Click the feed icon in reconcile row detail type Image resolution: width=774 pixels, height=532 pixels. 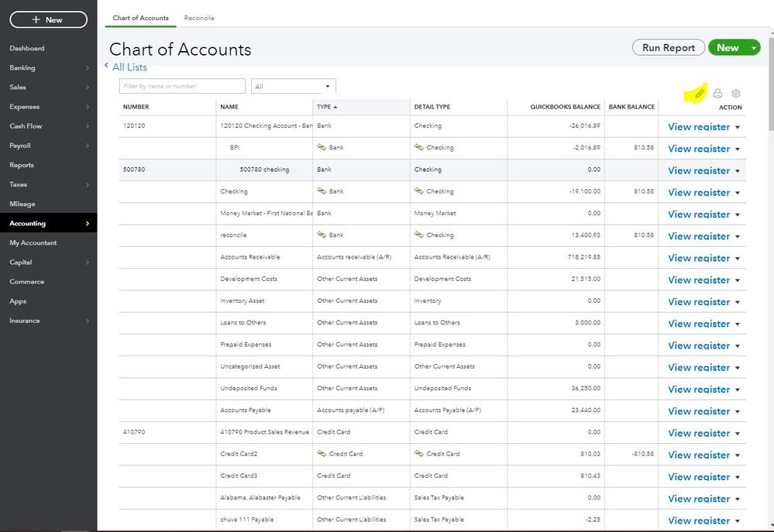tap(418, 235)
